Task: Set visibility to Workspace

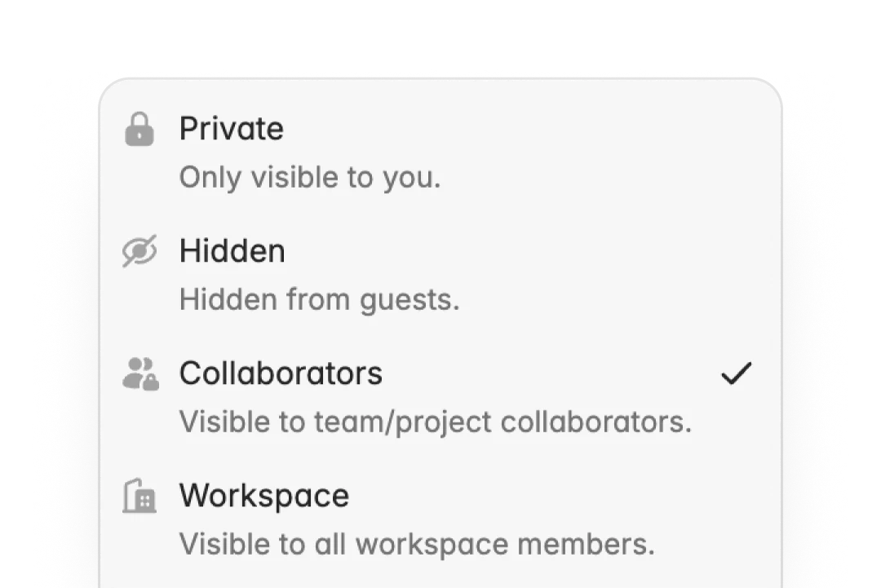Action: [x=440, y=520]
